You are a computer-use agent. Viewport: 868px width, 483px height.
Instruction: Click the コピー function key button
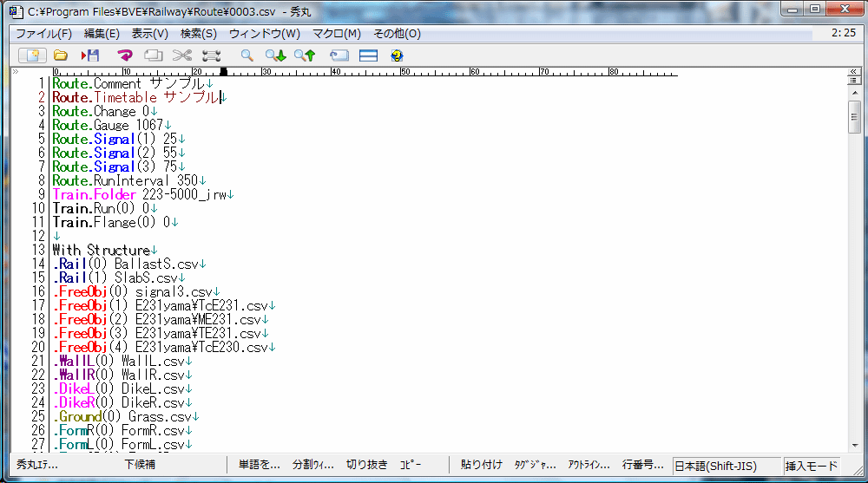pyautogui.click(x=411, y=465)
